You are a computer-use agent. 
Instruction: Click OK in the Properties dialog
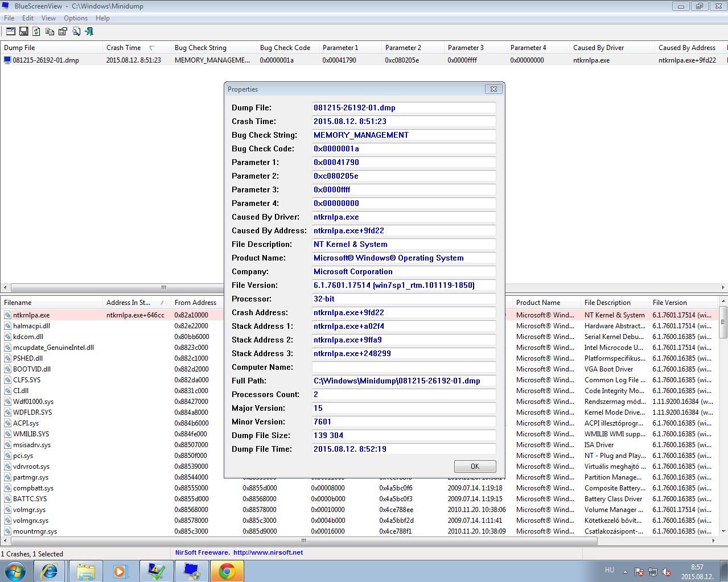(x=475, y=466)
